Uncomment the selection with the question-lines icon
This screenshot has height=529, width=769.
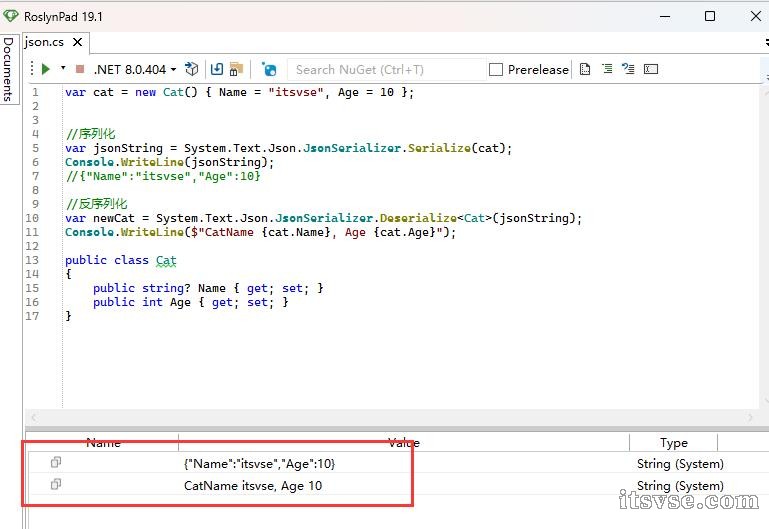click(628, 69)
